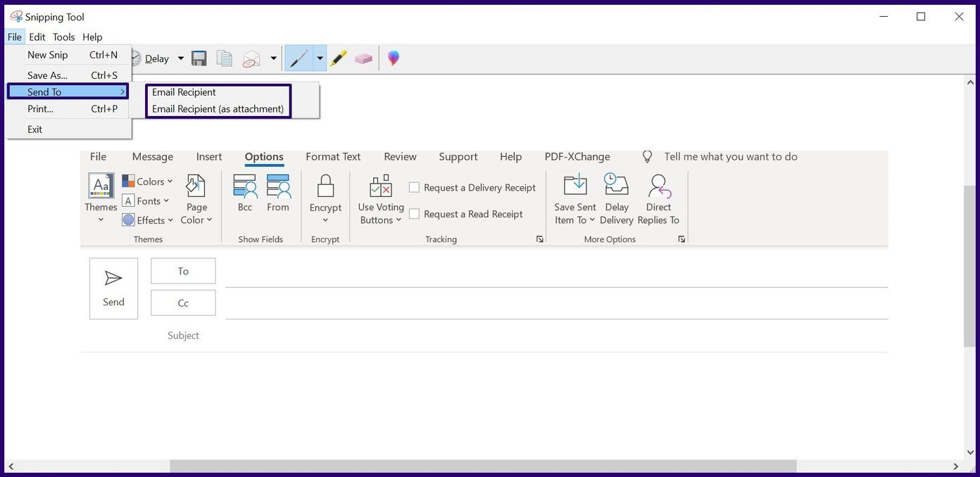This screenshot has height=477, width=980.
Task: Switch to the Support ribbon tab
Action: [458, 157]
